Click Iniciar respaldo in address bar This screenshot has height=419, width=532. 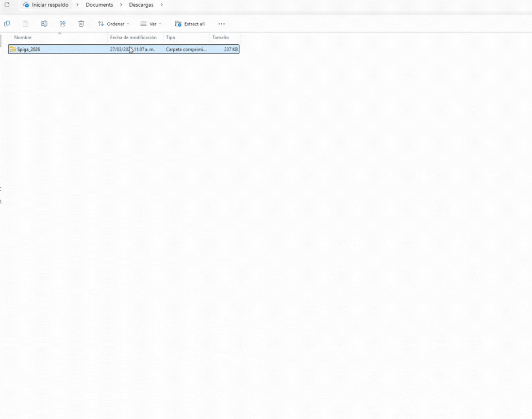coord(49,5)
